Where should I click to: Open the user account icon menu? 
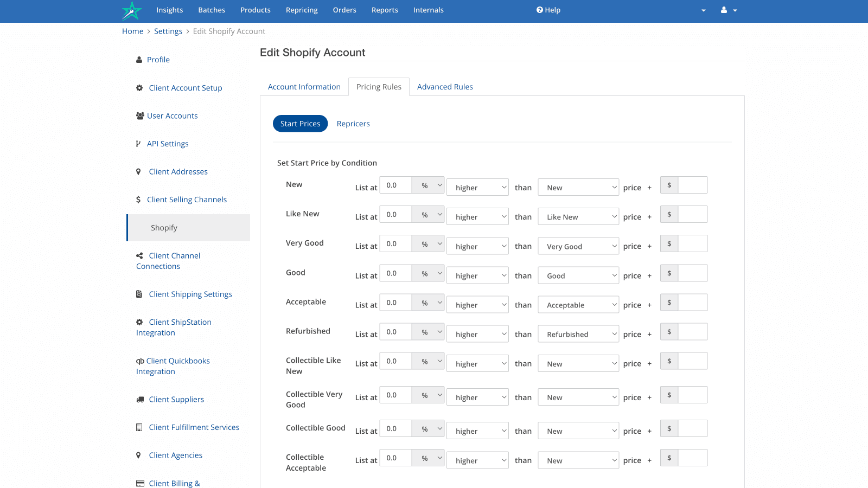point(728,10)
